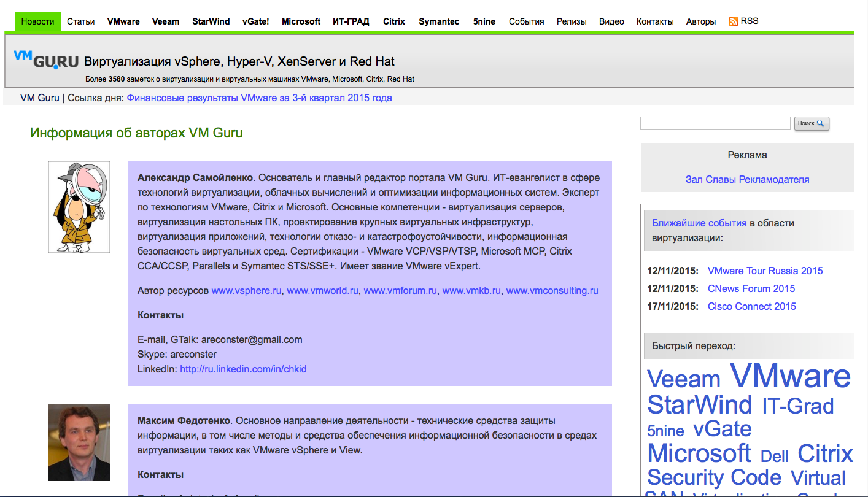Select the Veeam navigation item

pos(166,21)
